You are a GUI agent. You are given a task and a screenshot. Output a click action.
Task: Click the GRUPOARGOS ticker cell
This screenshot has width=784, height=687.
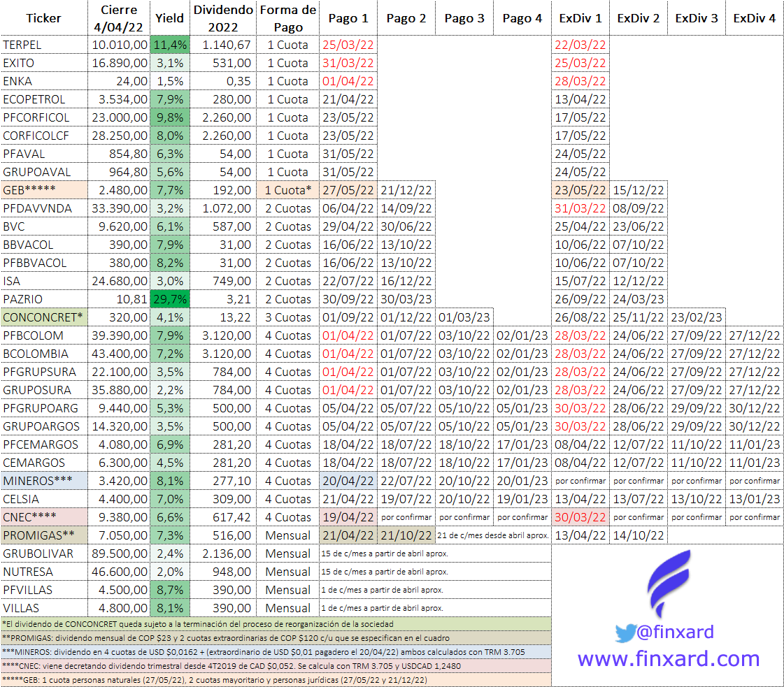[x=44, y=427]
